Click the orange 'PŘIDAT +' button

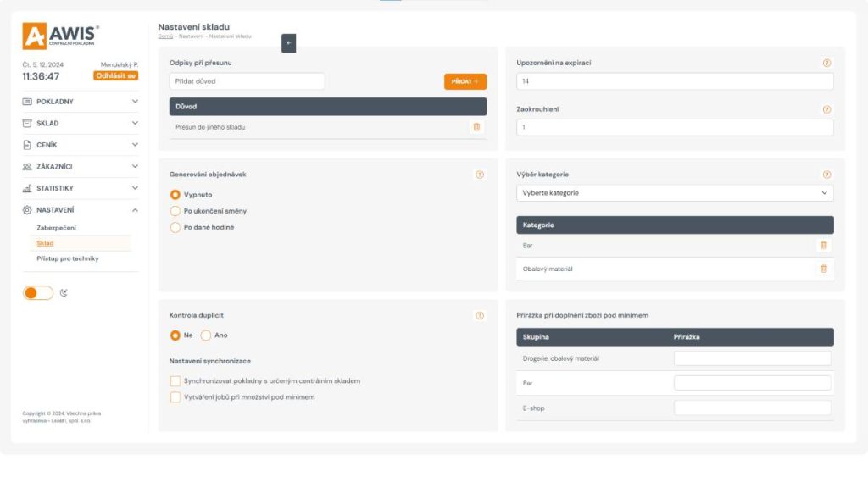point(465,81)
